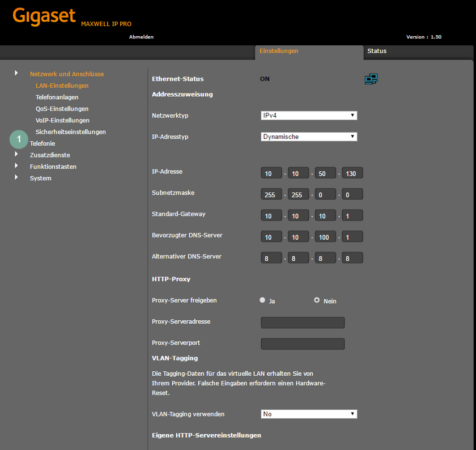476x450 pixels.
Task: Click the Abmelden logout link
Action: pyautogui.click(x=141, y=36)
